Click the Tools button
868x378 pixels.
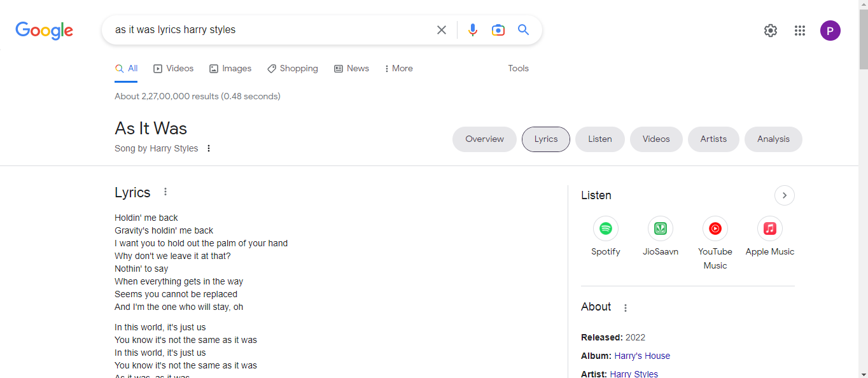tap(518, 69)
